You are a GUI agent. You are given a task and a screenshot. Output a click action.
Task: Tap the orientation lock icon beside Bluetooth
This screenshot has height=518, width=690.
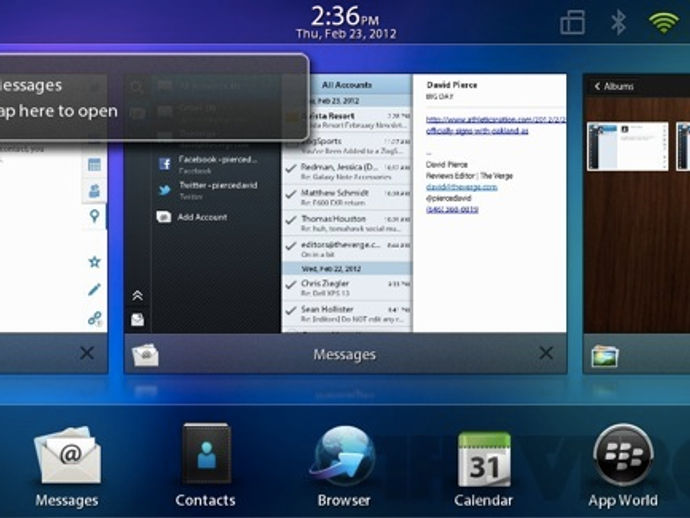(x=573, y=22)
